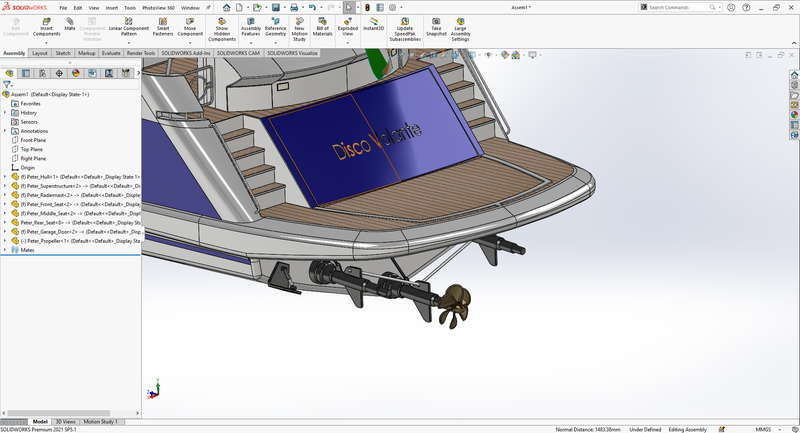Viewport: 800px width, 433px height.
Task: Pin the menu bar with pushpin
Action: point(208,8)
